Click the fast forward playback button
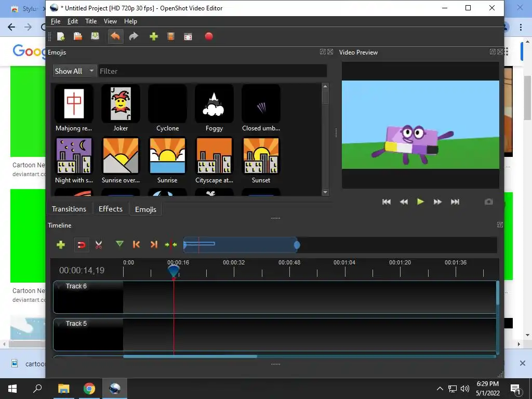Image resolution: width=532 pixels, height=399 pixels. (437, 202)
